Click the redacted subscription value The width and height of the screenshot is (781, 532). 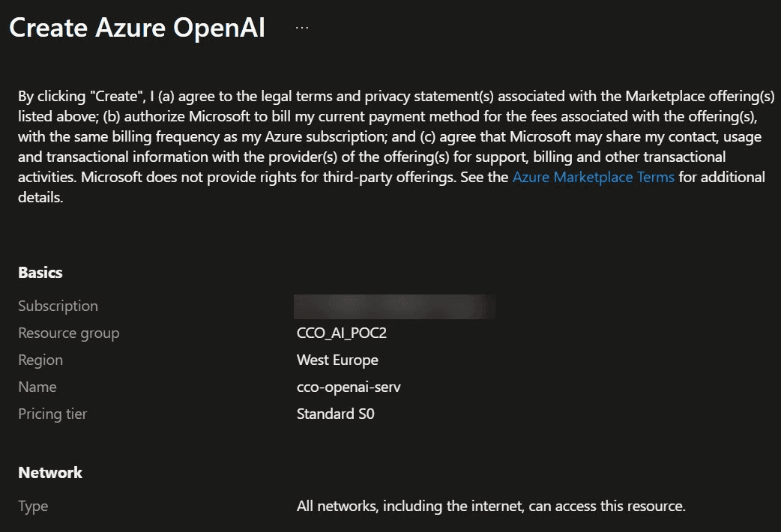click(x=394, y=306)
